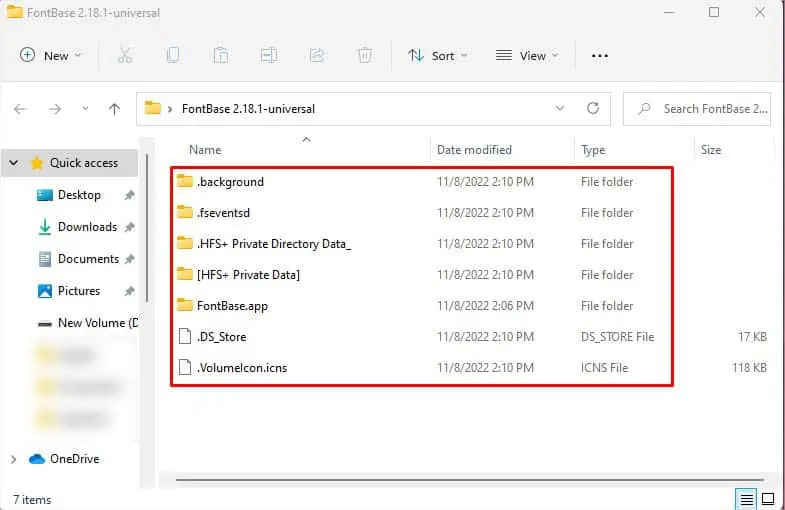Open the See more ellipsis menu
The image size is (785, 510).
[600, 56]
